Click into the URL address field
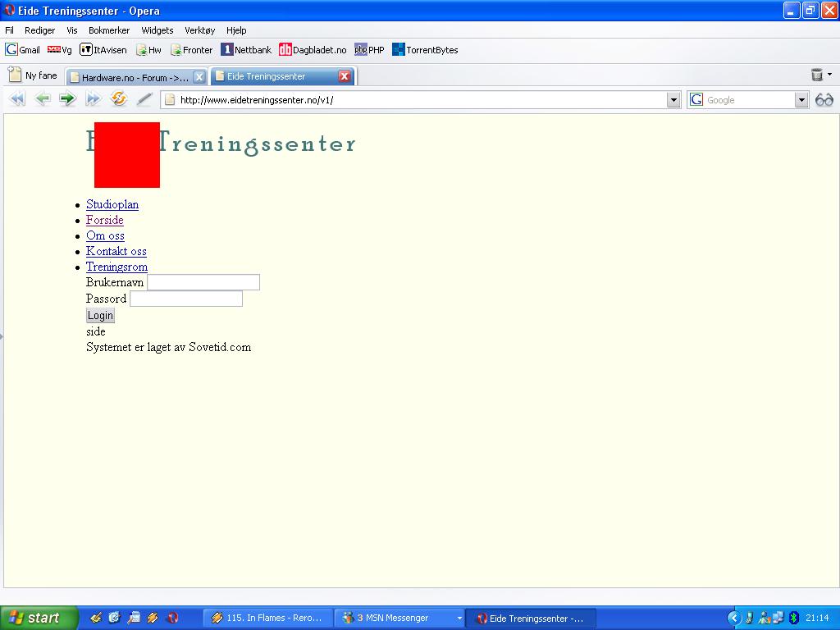The width and height of the screenshot is (840, 630). click(x=421, y=99)
